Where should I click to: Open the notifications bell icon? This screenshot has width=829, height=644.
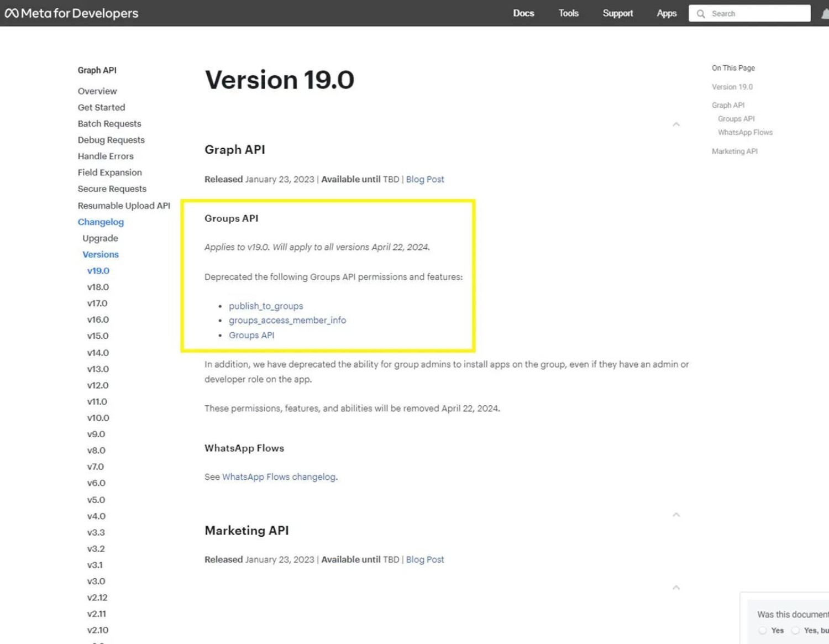(x=825, y=14)
